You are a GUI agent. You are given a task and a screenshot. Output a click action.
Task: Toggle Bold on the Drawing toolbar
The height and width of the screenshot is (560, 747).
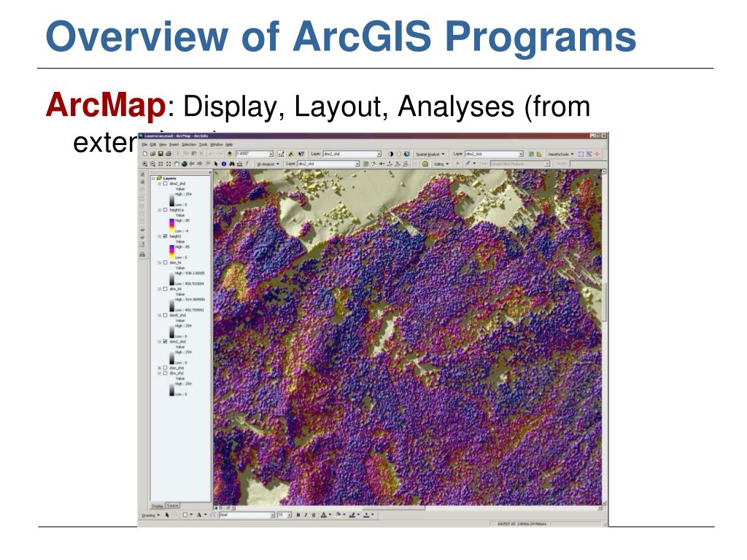(298, 515)
